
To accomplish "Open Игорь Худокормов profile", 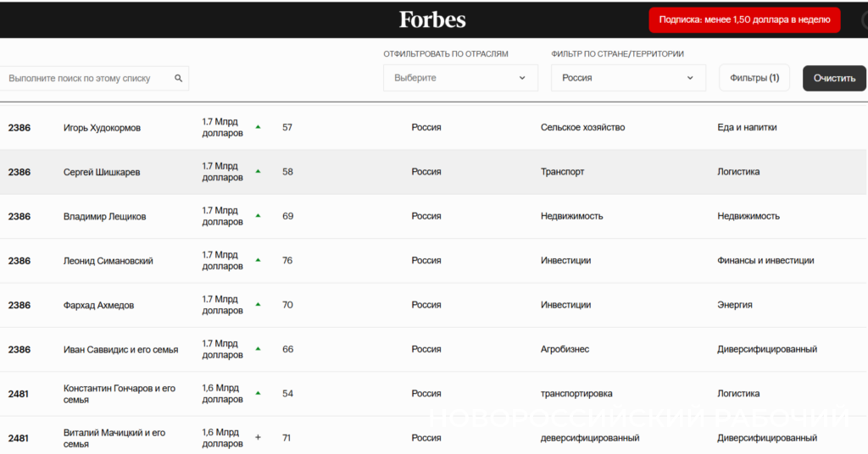I will [102, 128].
